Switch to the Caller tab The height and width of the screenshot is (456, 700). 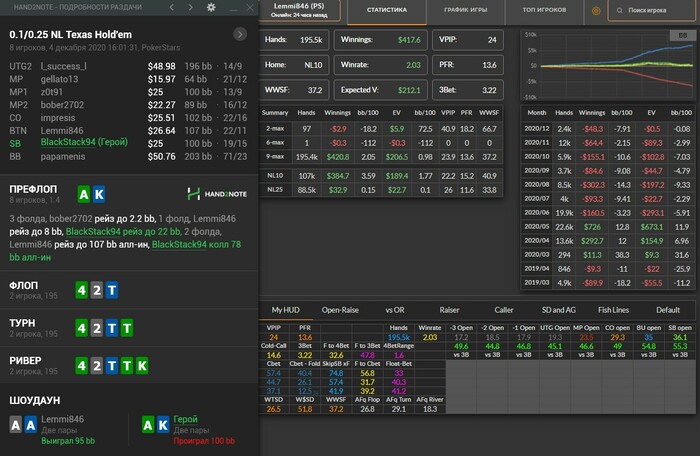[504, 310]
